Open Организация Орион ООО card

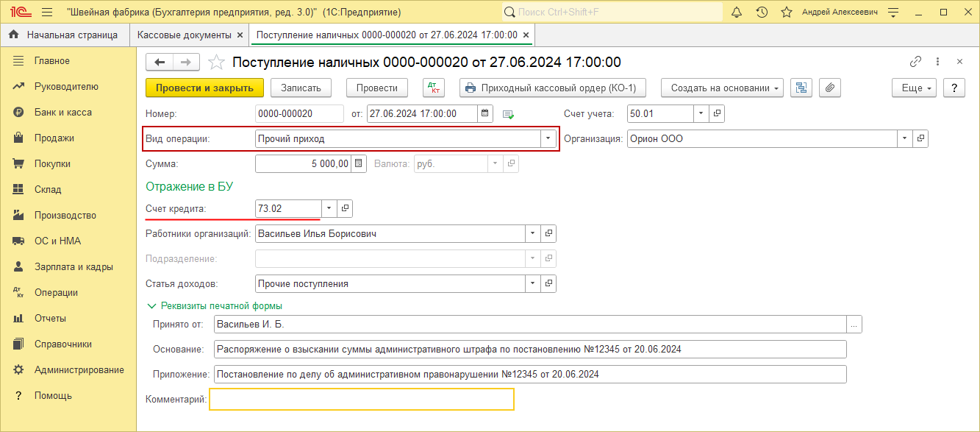[920, 138]
